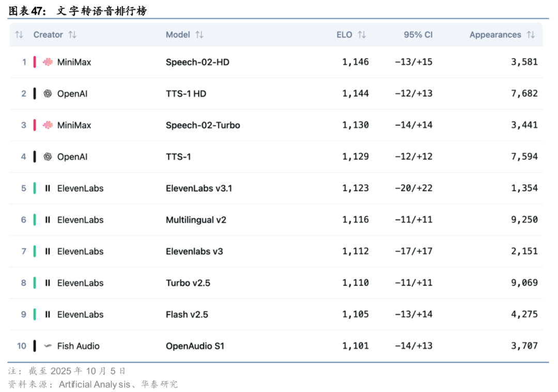
Task: Click the ELO column header
Action: pyautogui.click(x=345, y=35)
